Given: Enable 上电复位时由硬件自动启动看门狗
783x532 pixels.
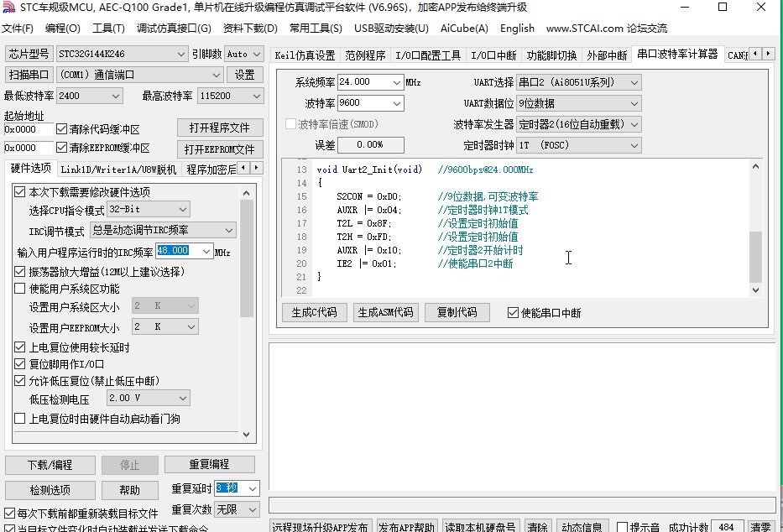Looking at the screenshot, I should (19, 418).
